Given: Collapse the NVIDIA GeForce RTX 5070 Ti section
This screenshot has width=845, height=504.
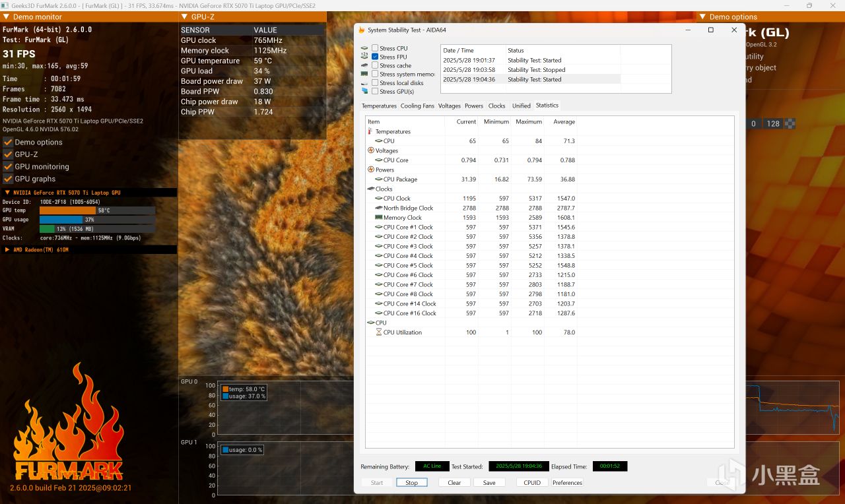Looking at the screenshot, I should (x=7, y=193).
